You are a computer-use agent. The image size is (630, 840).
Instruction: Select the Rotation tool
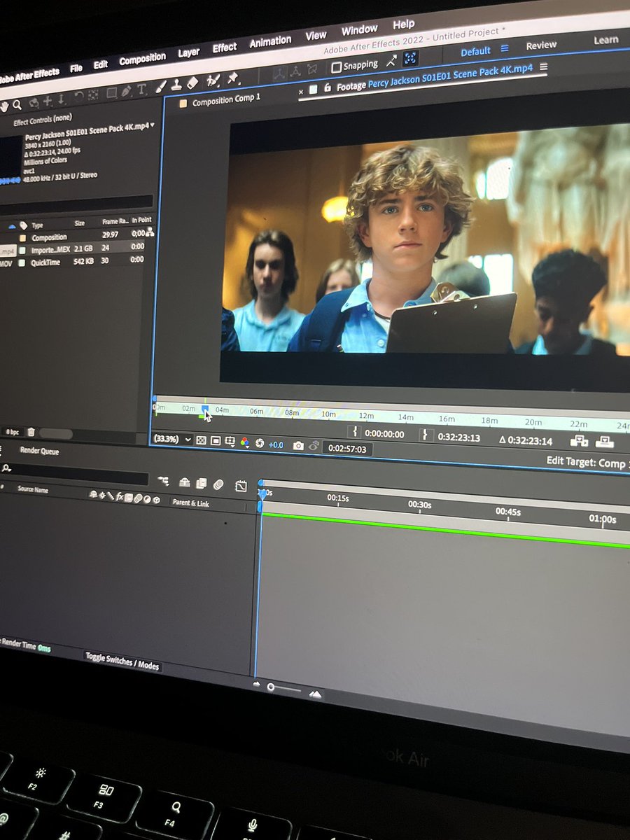point(78,97)
